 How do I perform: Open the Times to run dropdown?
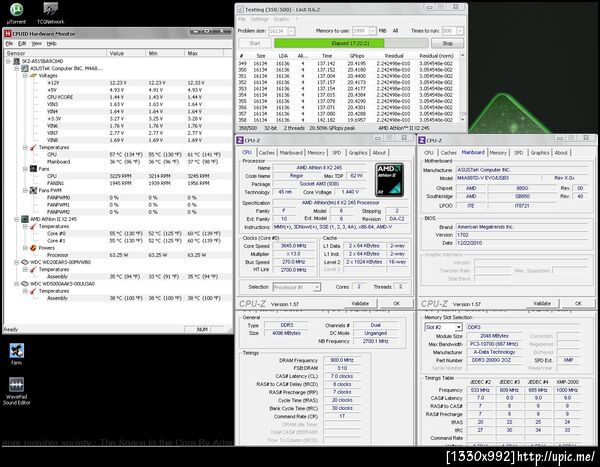(x=460, y=31)
